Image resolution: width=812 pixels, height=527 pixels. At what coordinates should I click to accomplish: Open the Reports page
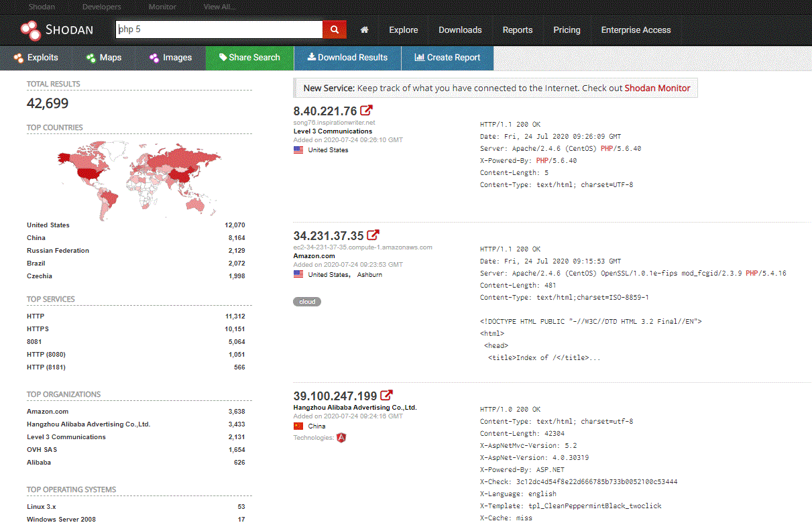(518, 30)
